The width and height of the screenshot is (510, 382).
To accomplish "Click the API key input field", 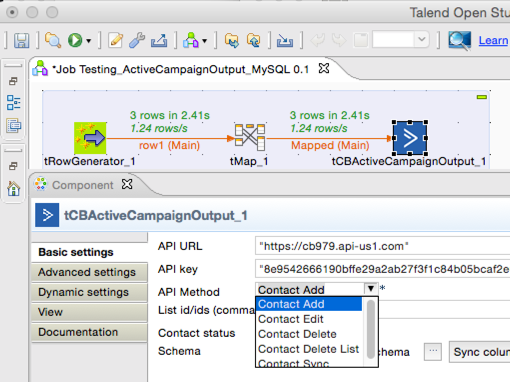I will (x=382, y=269).
